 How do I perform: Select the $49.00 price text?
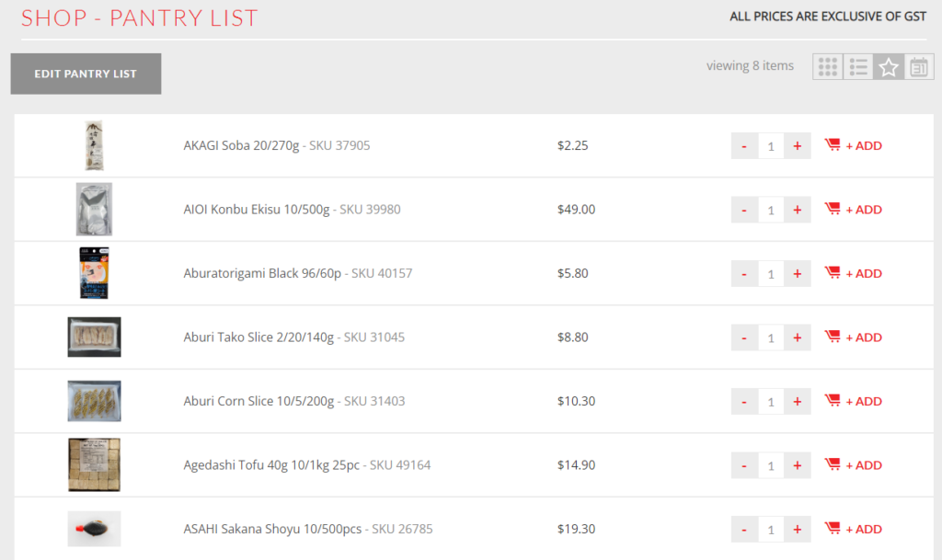pyautogui.click(x=576, y=210)
